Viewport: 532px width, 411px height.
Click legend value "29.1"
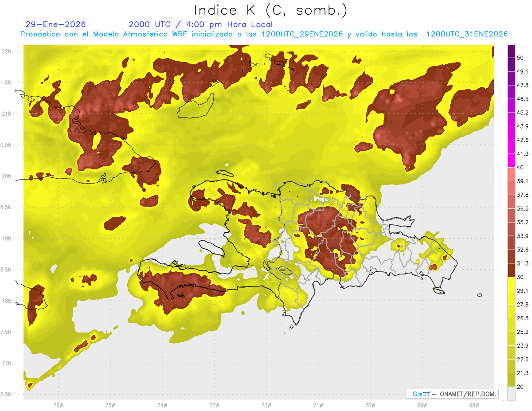click(523, 291)
